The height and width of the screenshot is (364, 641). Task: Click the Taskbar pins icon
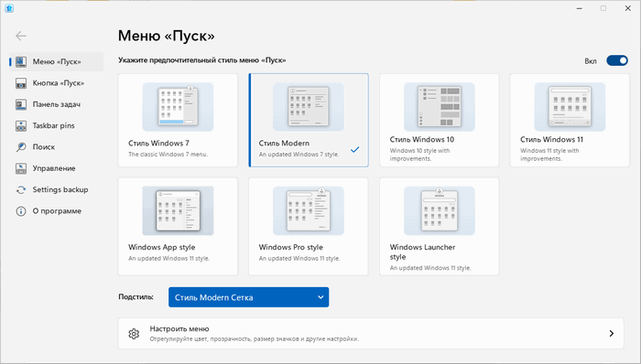[x=21, y=125]
